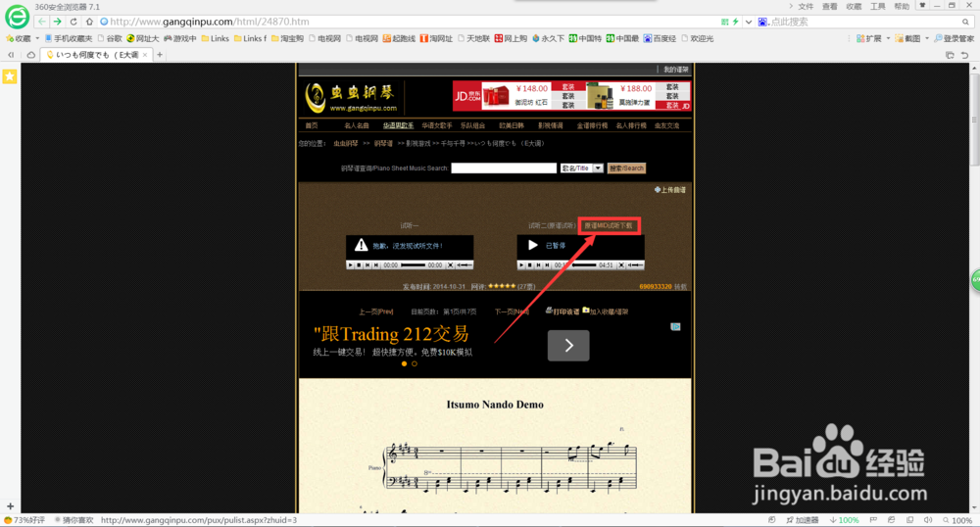980x527 pixels.
Task: Expand the 收藏 favorites dropdown arrow
Action: (x=37, y=39)
